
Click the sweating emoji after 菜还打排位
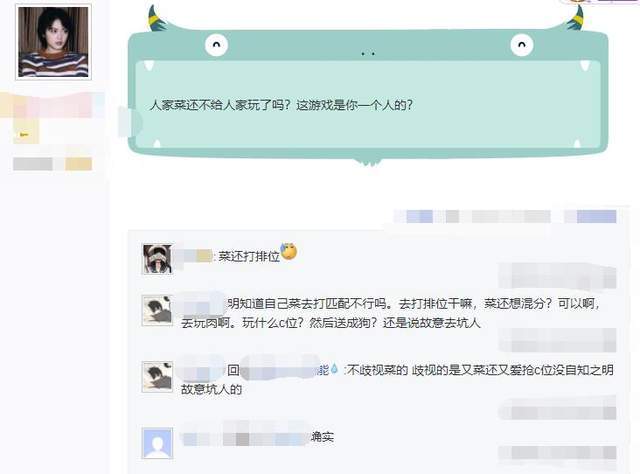pos(289,251)
